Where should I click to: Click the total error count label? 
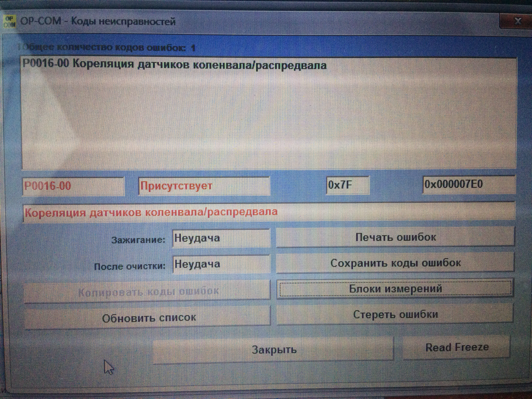pyautogui.click(x=107, y=48)
